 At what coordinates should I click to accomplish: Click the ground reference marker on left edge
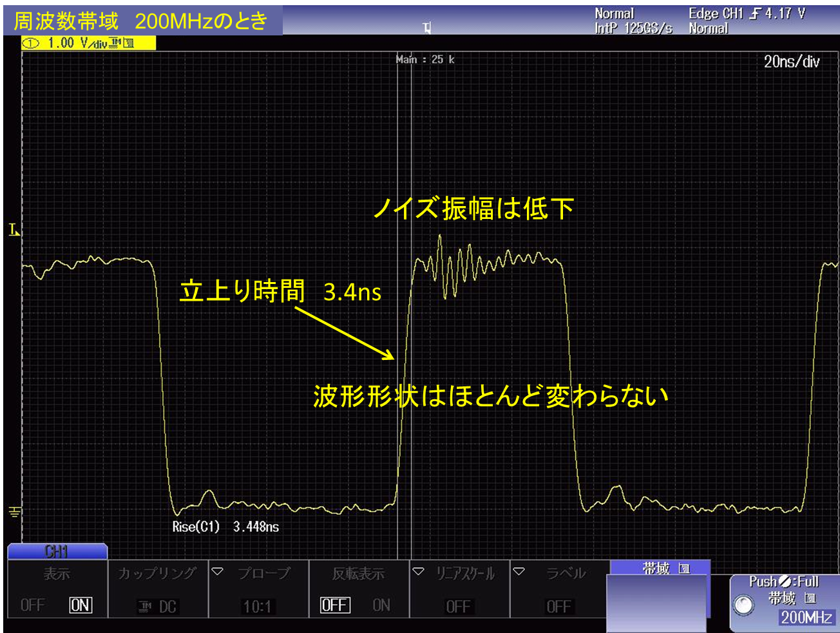(14, 512)
